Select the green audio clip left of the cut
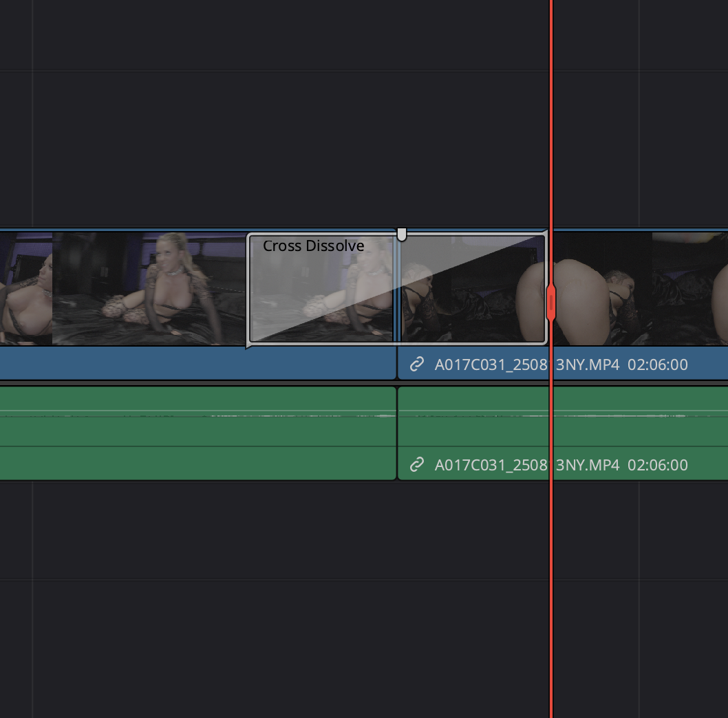The height and width of the screenshot is (718, 728). coord(197,433)
